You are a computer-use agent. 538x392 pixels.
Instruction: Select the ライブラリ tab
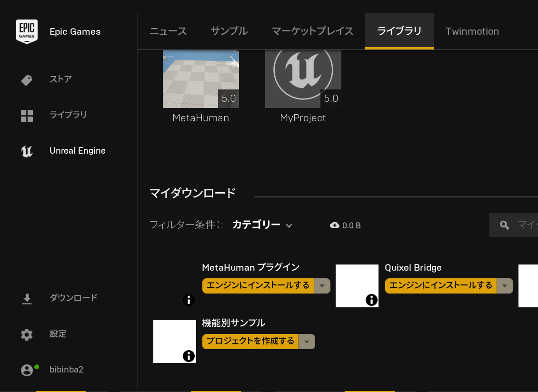pos(399,31)
